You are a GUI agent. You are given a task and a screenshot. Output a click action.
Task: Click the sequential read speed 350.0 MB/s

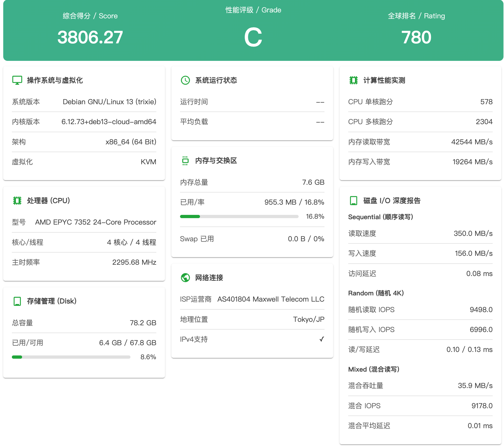[473, 233]
